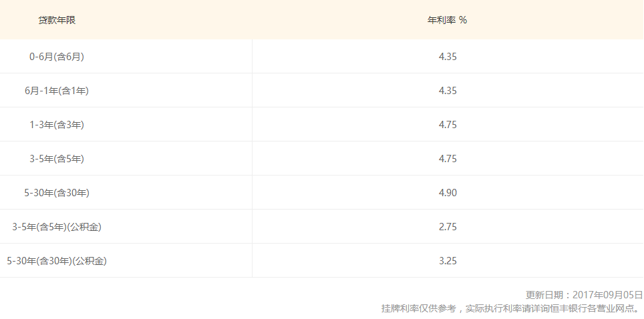The width and height of the screenshot is (644, 319).
Task: Click the 4.35 rate for 0-6月
Action: click(448, 57)
